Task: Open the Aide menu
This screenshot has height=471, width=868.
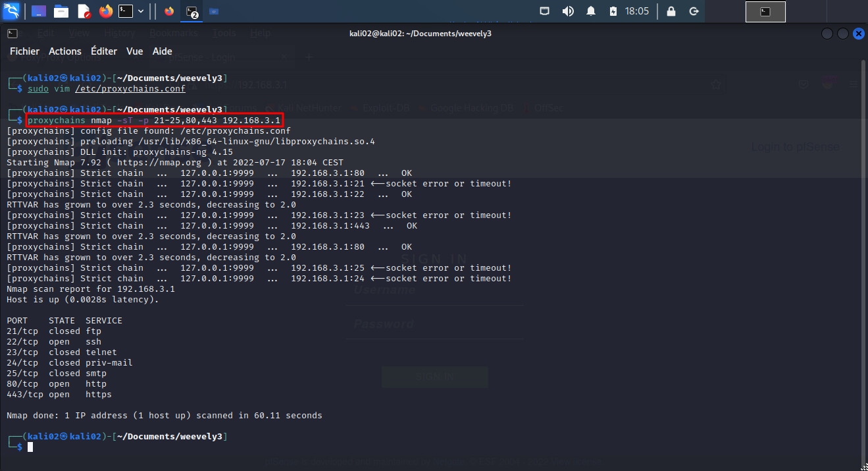Action: (x=162, y=51)
